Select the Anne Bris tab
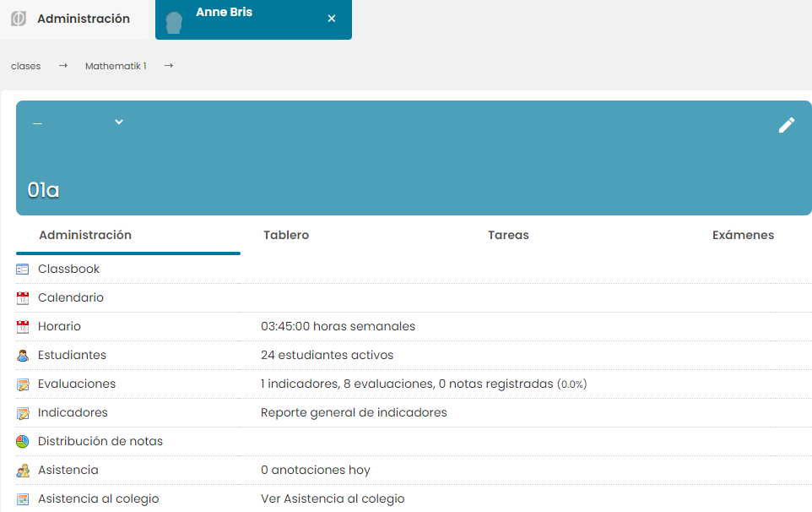This screenshot has height=512, width=812. [253, 19]
